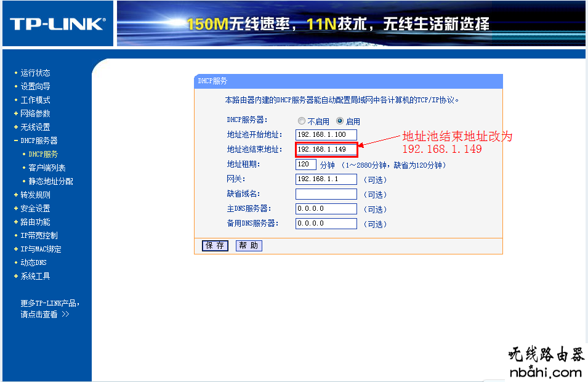Expand the 路由功能 menu
588x382 pixels.
click(x=35, y=222)
